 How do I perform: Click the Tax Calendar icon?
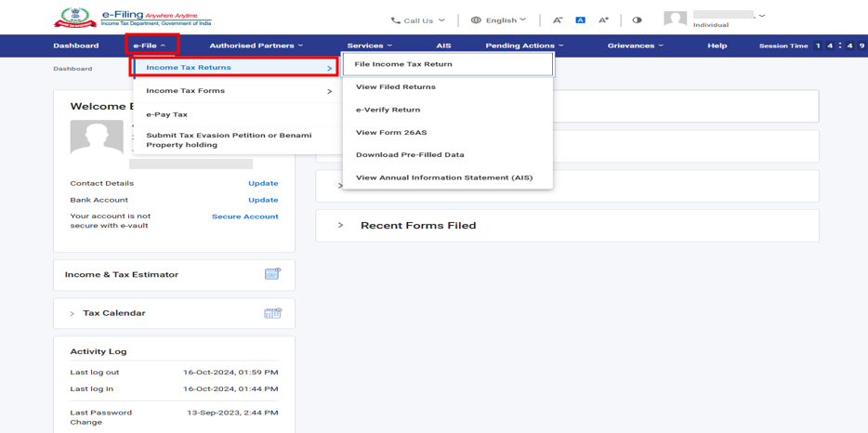click(x=272, y=313)
